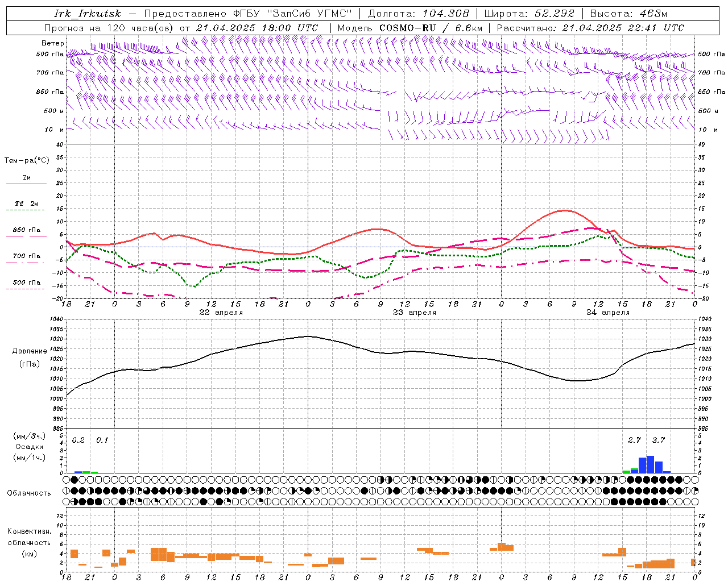Click the "0.2" precipitation amount value
Image resolution: width=728 pixels, height=582 pixels.
click(x=78, y=440)
